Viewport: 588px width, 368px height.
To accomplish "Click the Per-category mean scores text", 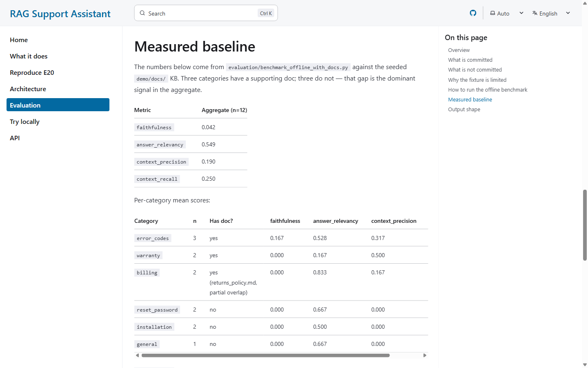I will click(172, 200).
